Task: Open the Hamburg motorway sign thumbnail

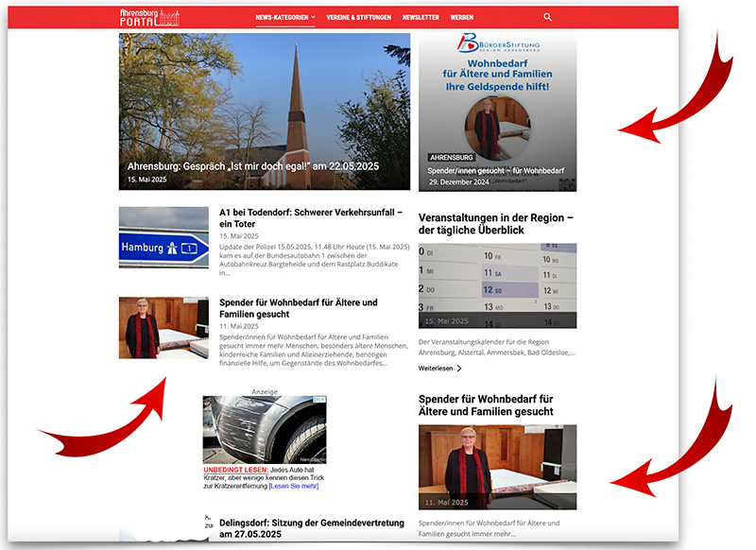Action: point(163,237)
